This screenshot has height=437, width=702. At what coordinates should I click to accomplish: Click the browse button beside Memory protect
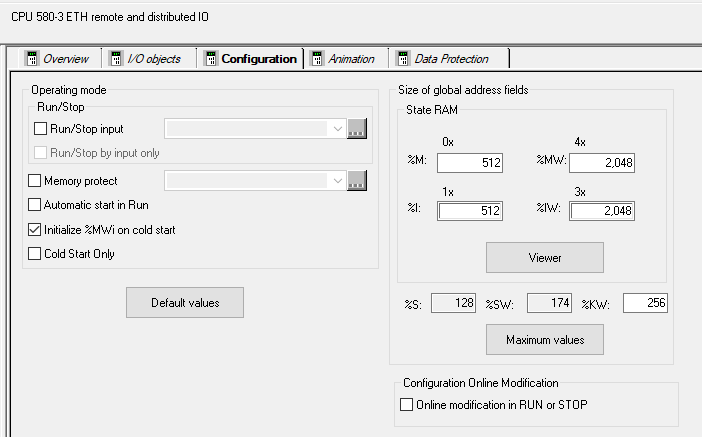(x=357, y=181)
